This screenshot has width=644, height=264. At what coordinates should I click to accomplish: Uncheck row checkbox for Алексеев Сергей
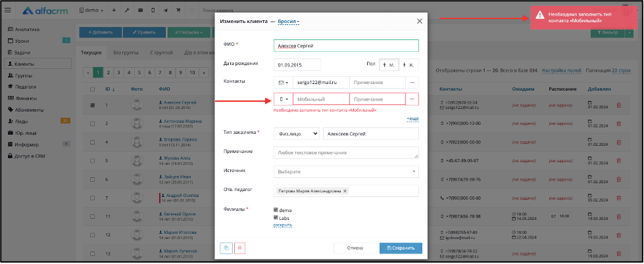[x=92, y=105]
